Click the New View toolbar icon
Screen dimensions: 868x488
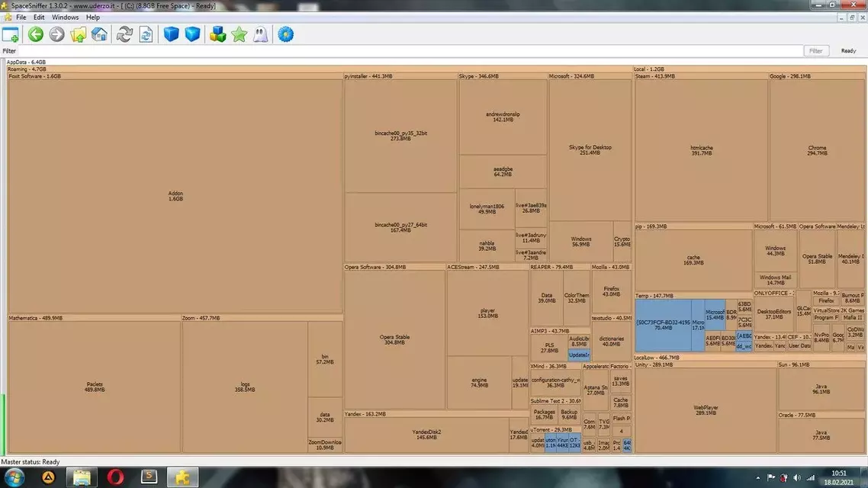tap(11, 34)
